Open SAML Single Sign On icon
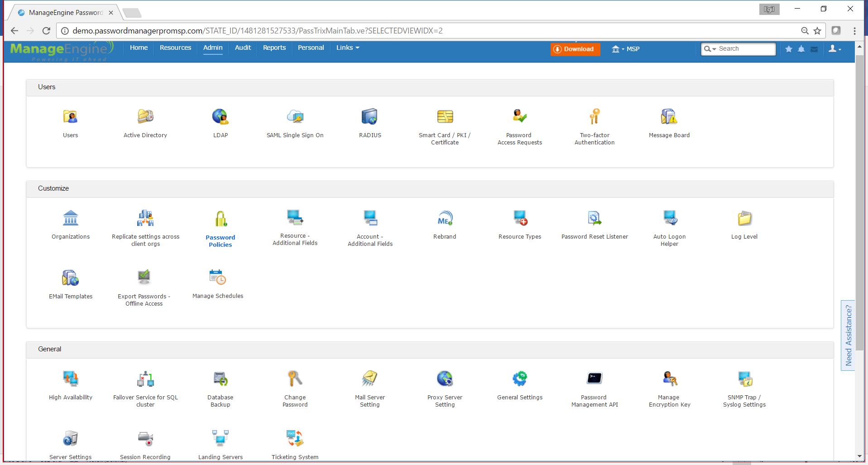Viewport: 868px width, 465px height. click(295, 117)
